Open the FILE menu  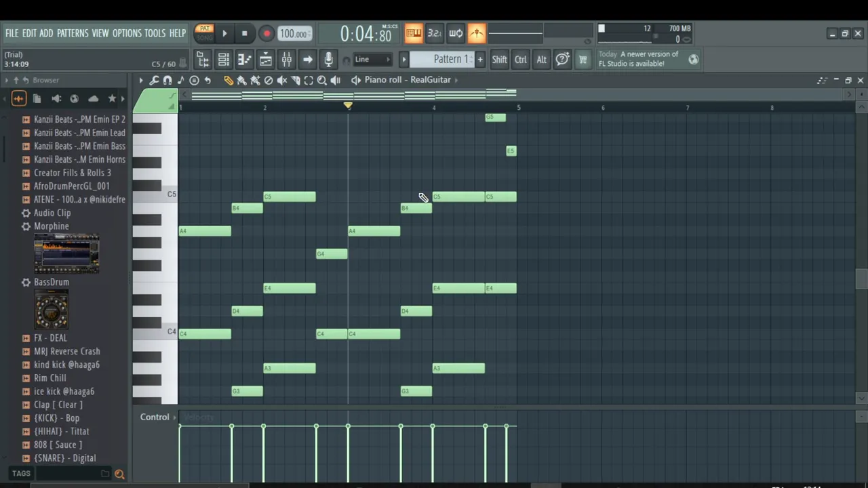pyautogui.click(x=12, y=33)
